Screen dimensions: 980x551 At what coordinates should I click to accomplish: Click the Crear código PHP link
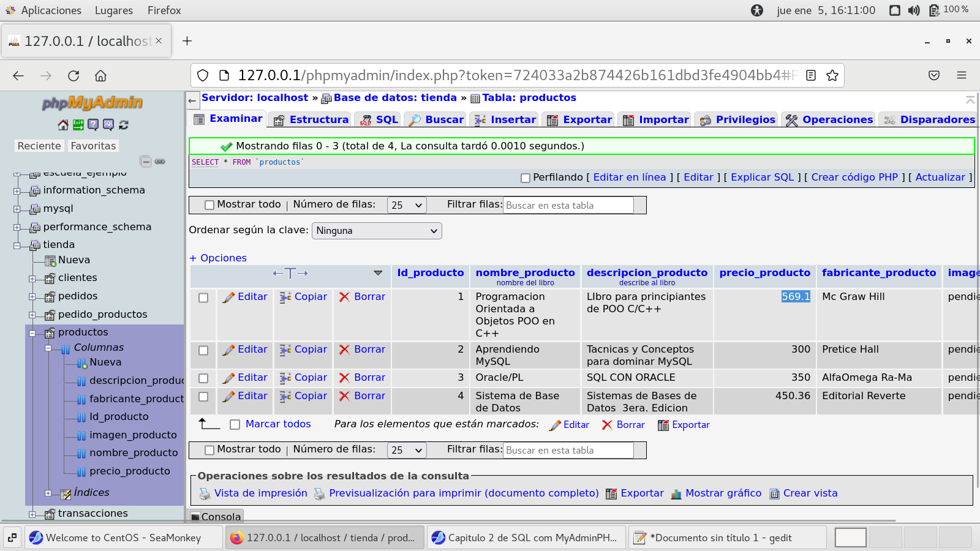tap(854, 178)
